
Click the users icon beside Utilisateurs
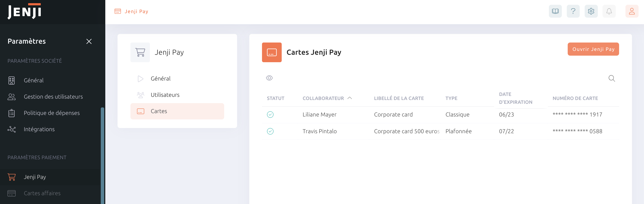pos(140,95)
